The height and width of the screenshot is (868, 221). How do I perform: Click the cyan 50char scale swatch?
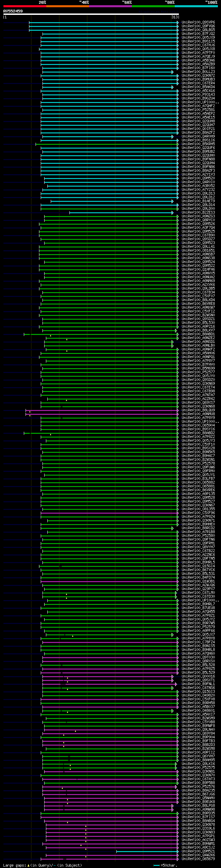157,866
